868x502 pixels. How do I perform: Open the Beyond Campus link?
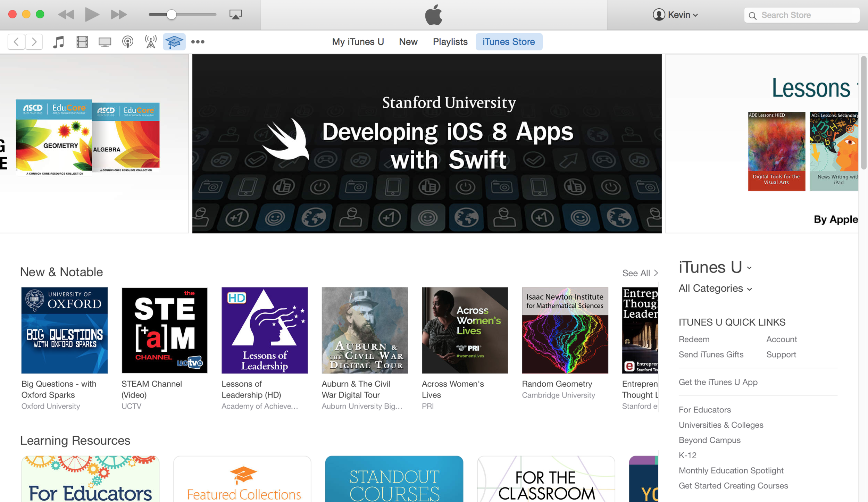tap(709, 440)
